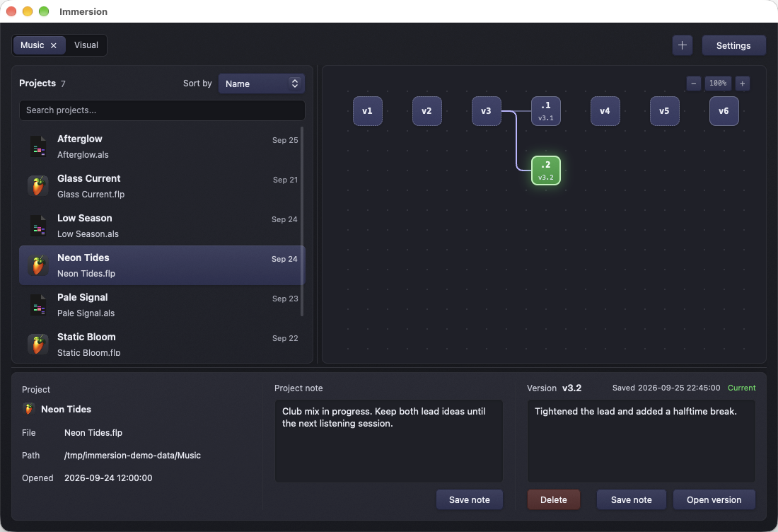Delete version v3.2
This screenshot has height=532, width=778.
point(553,499)
